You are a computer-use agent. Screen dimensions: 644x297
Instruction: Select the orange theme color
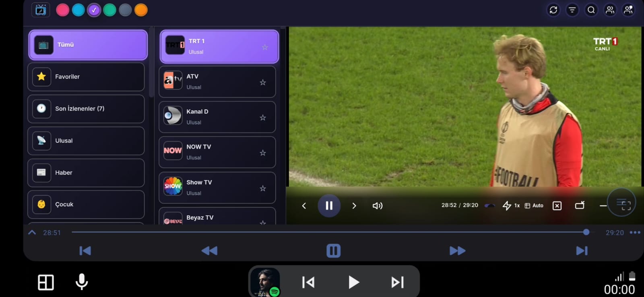click(x=141, y=10)
